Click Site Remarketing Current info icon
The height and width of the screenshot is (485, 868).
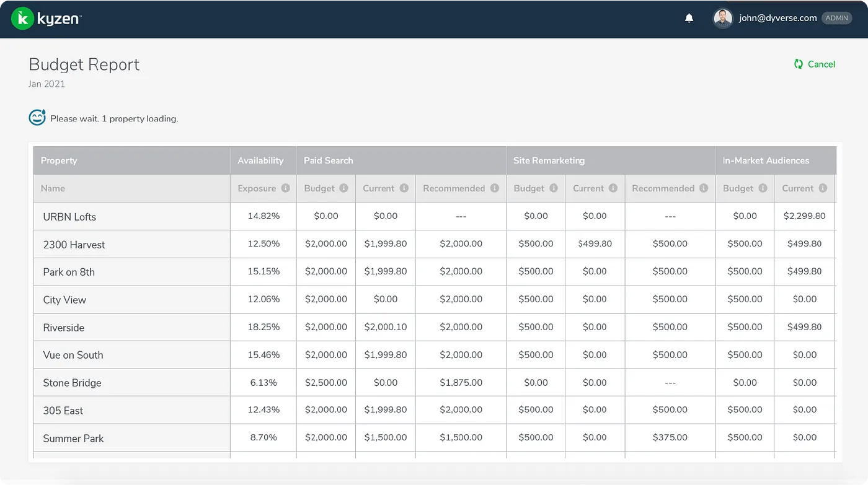(613, 188)
